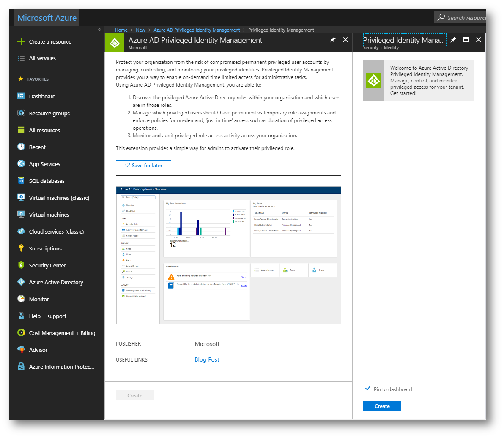Pin the Azure AD Privileged Identity Management blade
The width and height of the screenshot is (504, 438).
pos(333,40)
